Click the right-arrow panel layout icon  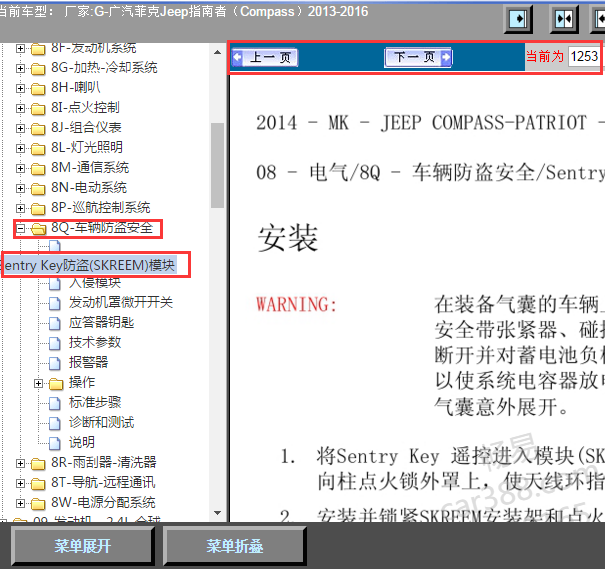(x=518, y=19)
